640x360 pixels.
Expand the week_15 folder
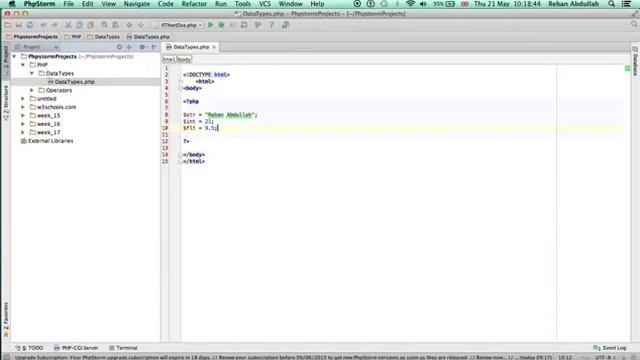[23, 116]
